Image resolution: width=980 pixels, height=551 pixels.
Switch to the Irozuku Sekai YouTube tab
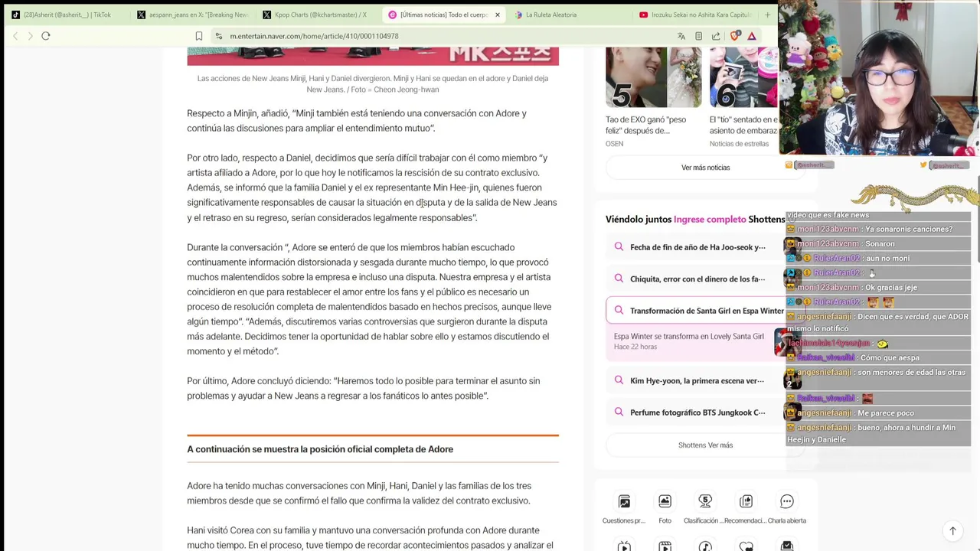[x=695, y=15]
